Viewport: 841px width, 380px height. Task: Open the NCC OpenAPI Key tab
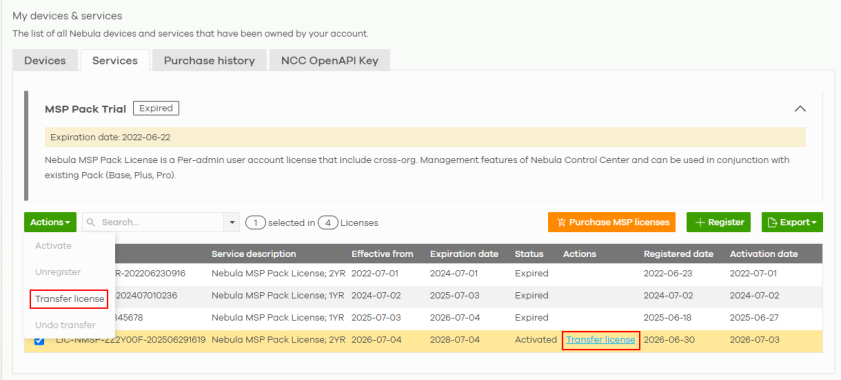tap(329, 61)
